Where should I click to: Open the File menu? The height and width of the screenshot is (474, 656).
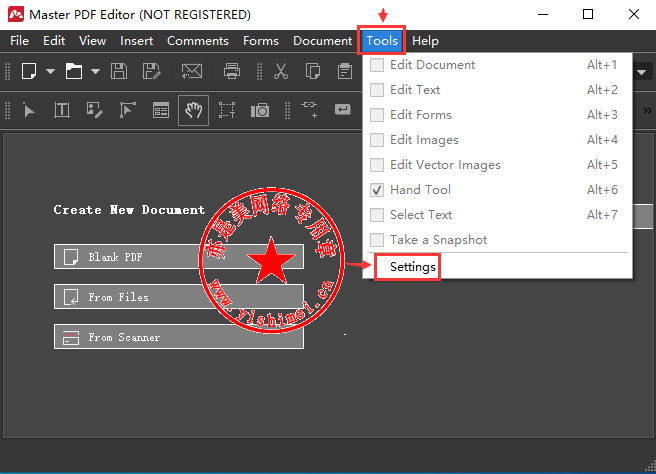point(19,41)
